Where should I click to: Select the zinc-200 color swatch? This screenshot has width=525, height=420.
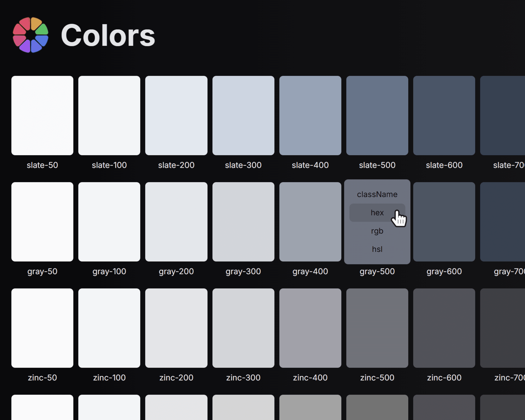point(176,328)
